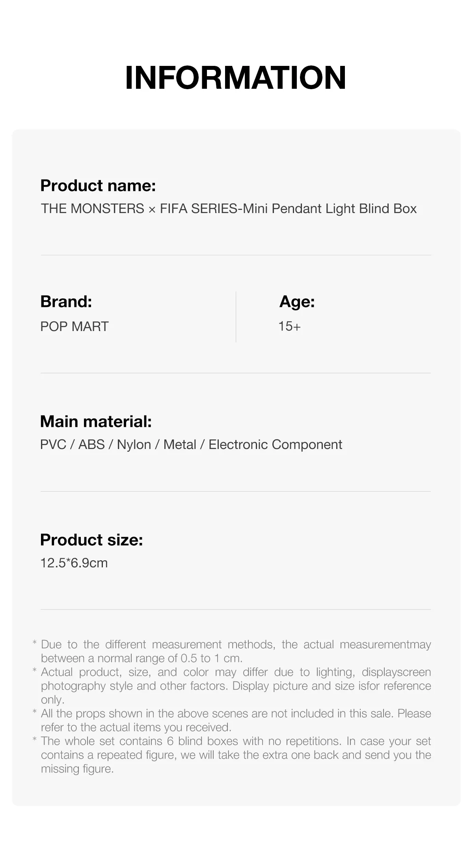Click the INFORMATION heading

[x=236, y=78]
